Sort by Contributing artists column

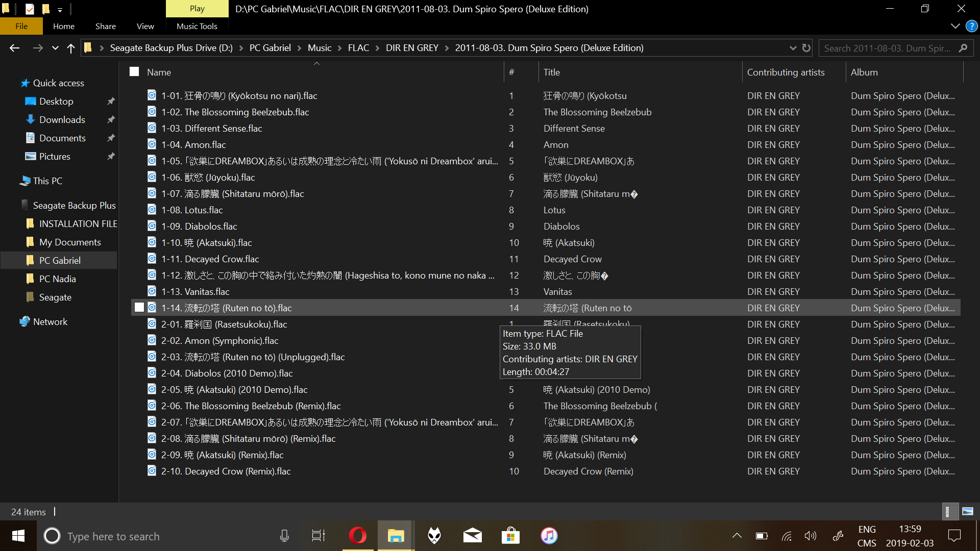coord(794,72)
